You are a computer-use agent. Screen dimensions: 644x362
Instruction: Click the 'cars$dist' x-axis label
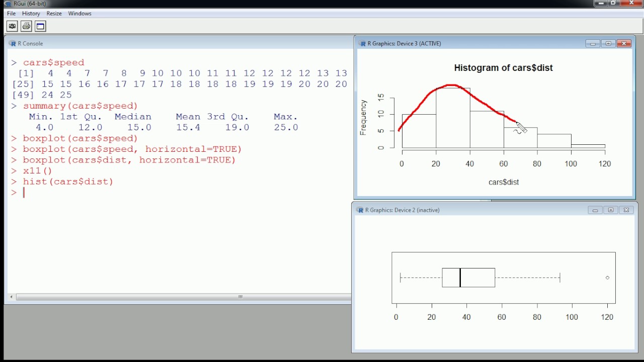click(504, 182)
